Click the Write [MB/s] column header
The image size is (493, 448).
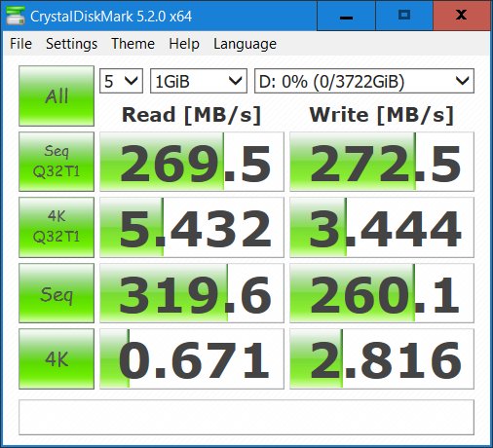coord(382,115)
